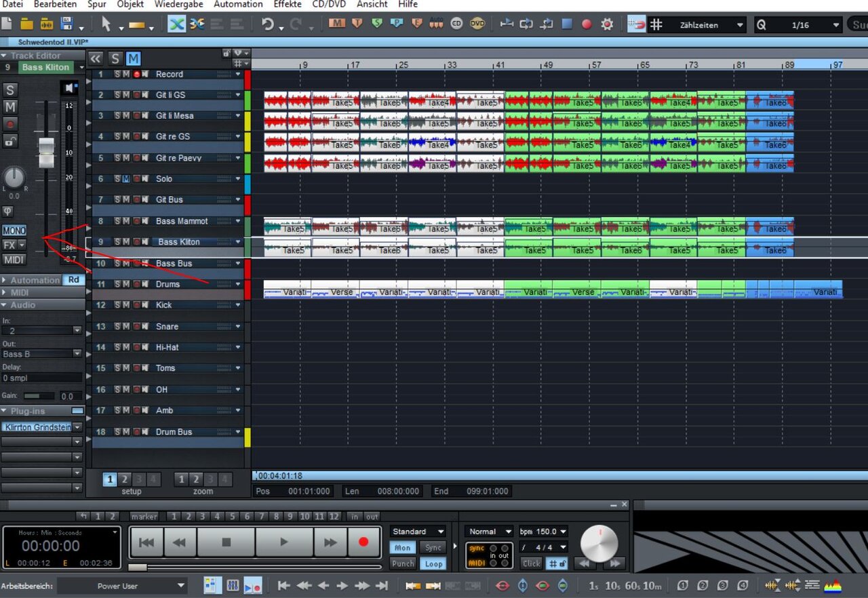Toggle the Mon monitoring button in transport
Screen dimensions: 868x598
403,548
